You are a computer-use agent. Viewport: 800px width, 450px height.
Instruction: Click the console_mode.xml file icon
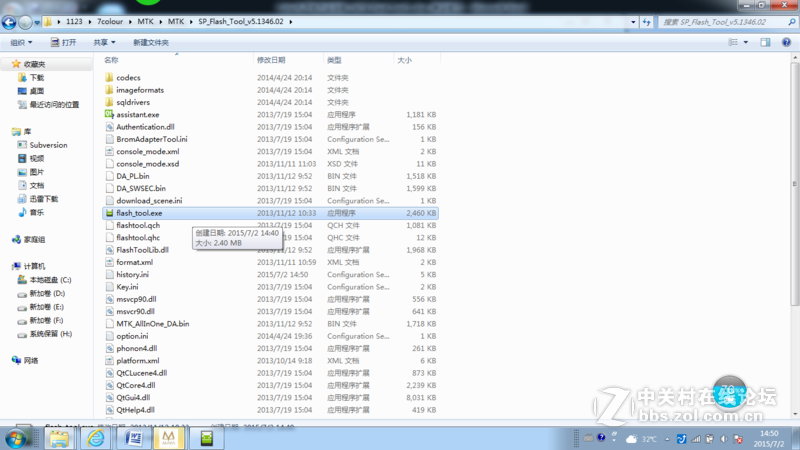click(x=109, y=151)
